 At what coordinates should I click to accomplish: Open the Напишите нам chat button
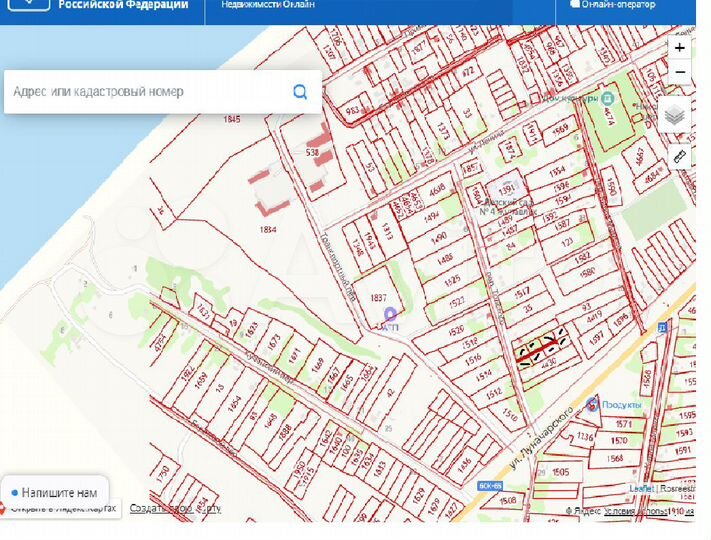[x=55, y=493]
